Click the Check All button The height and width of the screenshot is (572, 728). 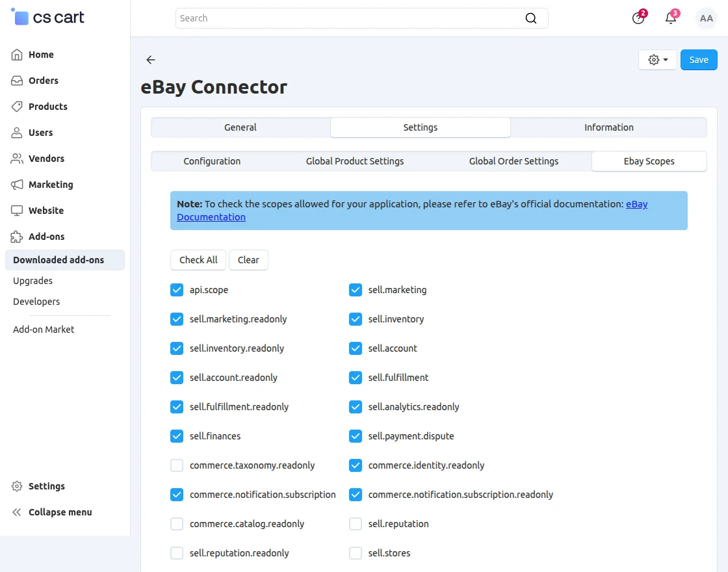pyautogui.click(x=198, y=260)
